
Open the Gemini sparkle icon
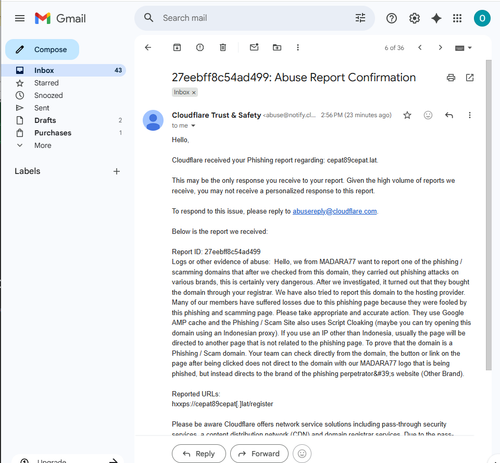click(x=436, y=18)
